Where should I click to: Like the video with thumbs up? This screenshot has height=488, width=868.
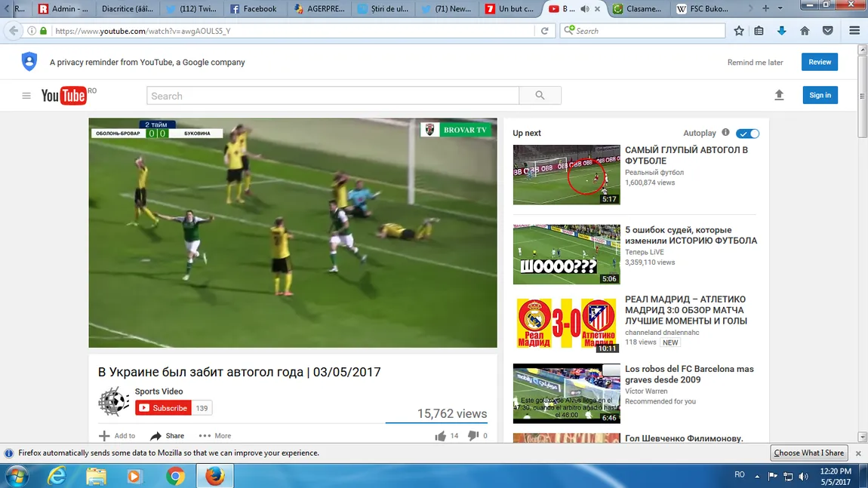point(441,436)
